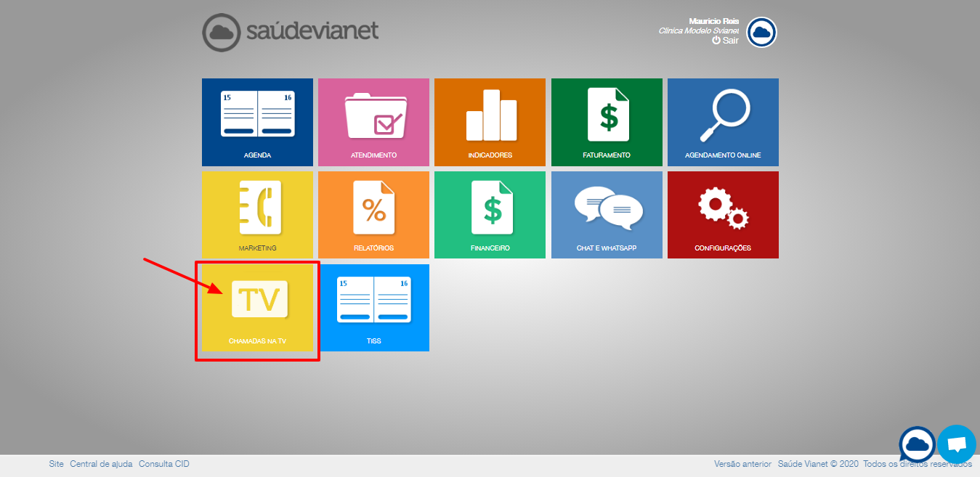Click Sair to log out
Viewport: 980px width, 477px height.
(725, 41)
